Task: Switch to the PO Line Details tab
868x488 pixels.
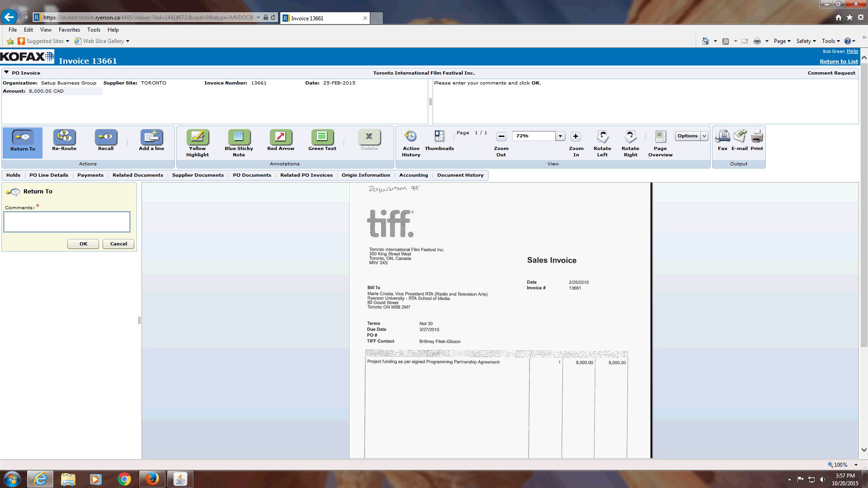Action: [x=49, y=175]
